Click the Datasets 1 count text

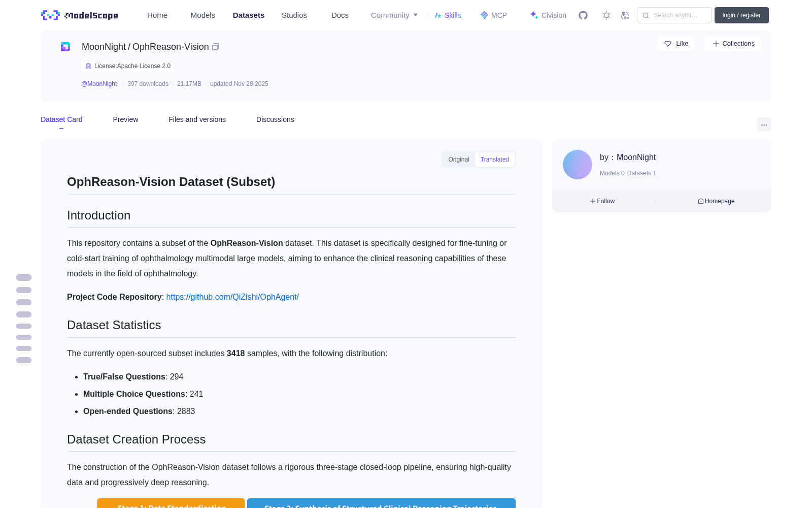click(641, 173)
